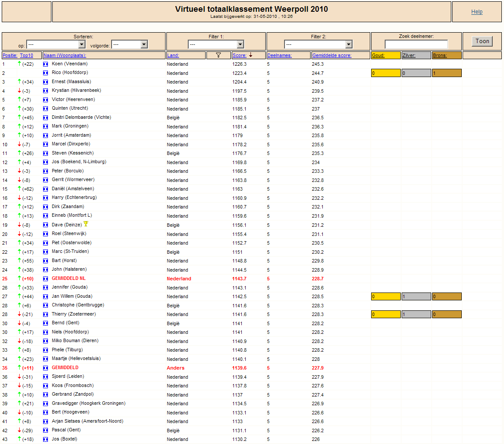Viewport: 504px width, 444px height.
Task: Sort by Gemiddelde score column header
Action: pos(331,55)
